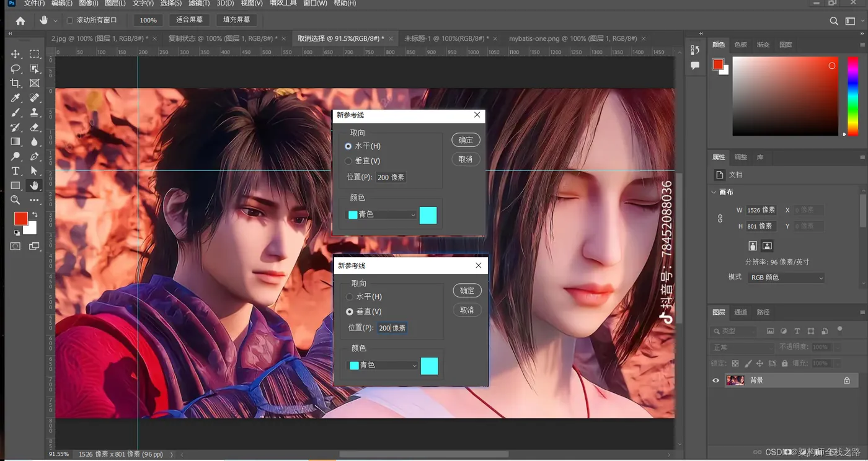Select the Gradient tool

[15, 142]
